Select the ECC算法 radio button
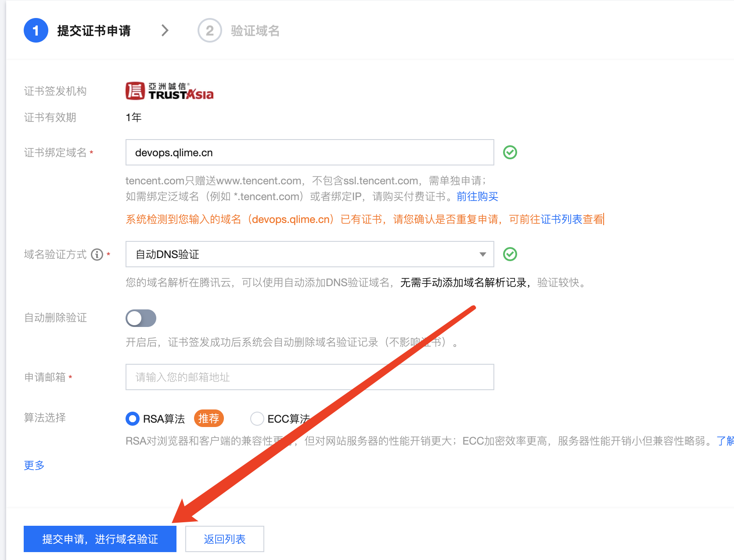This screenshot has height=560, width=734. 257,419
